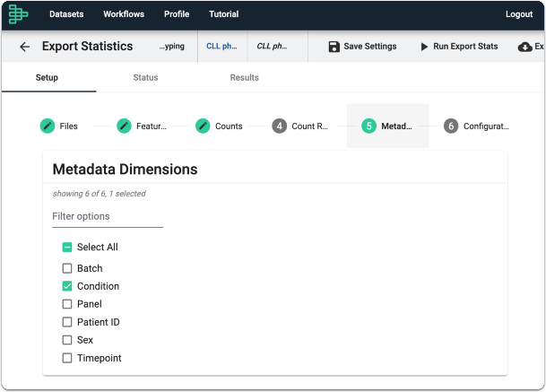The height and width of the screenshot is (392, 546).
Task: Open the Workflows menu
Action: pos(124,14)
